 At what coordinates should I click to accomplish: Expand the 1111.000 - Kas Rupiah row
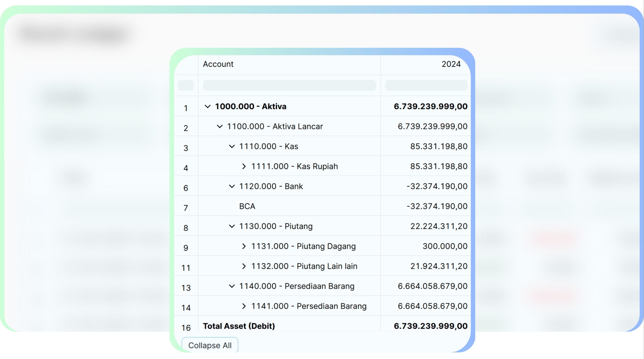[244, 166]
